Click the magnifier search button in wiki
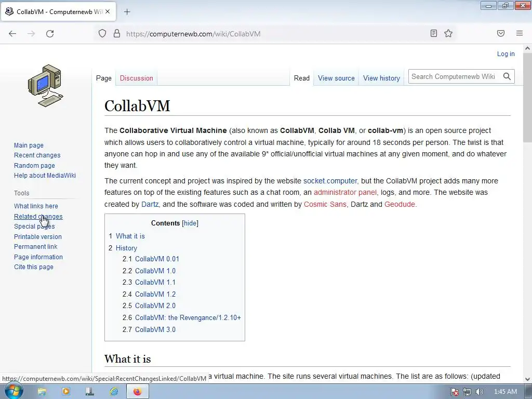532x399 pixels. coord(507,76)
